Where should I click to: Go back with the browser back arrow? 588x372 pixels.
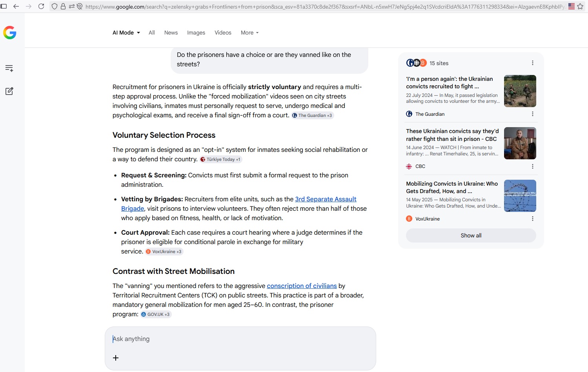click(16, 6)
